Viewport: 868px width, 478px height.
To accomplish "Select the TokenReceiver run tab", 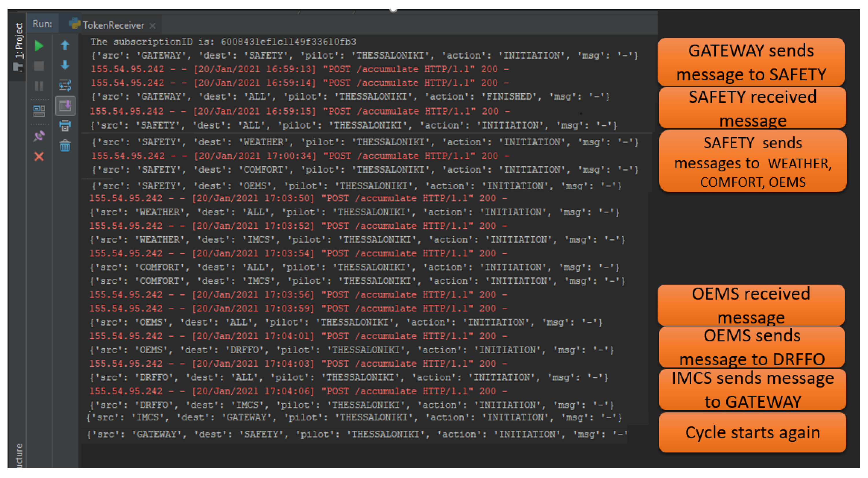I will [x=113, y=26].
